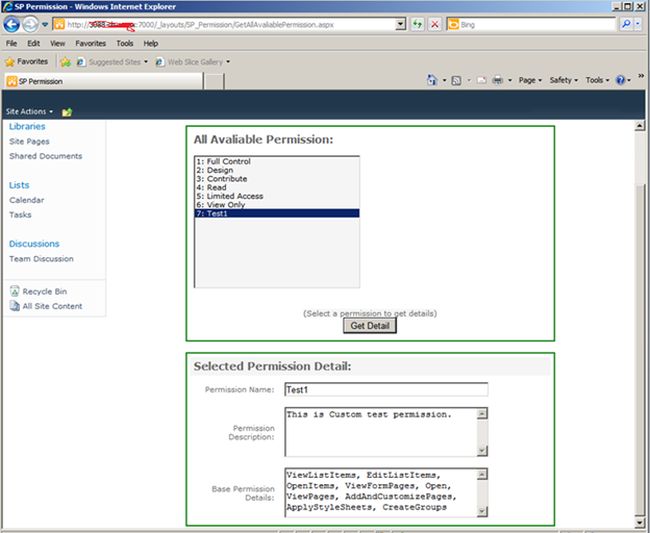650x533 pixels.
Task: Open the Calendar list
Action: [27, 200]
